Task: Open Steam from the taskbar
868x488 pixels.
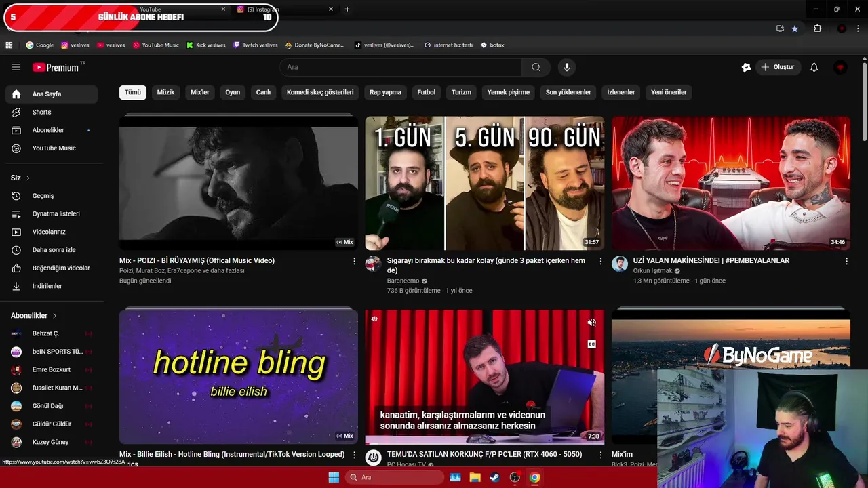Action: click(494, 477)
